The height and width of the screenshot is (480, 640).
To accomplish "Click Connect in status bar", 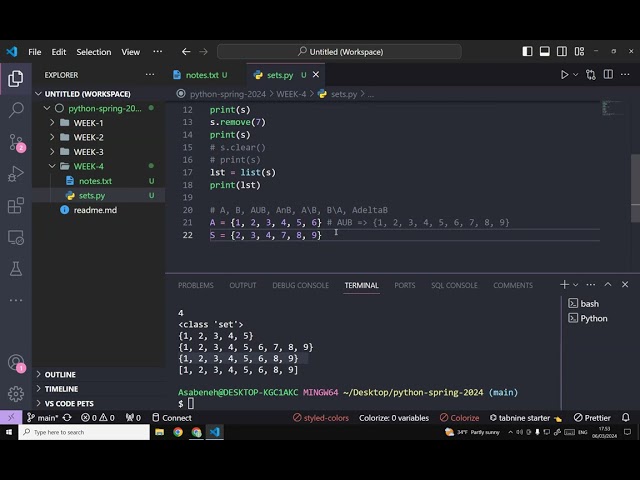I will tap(171, 418).
